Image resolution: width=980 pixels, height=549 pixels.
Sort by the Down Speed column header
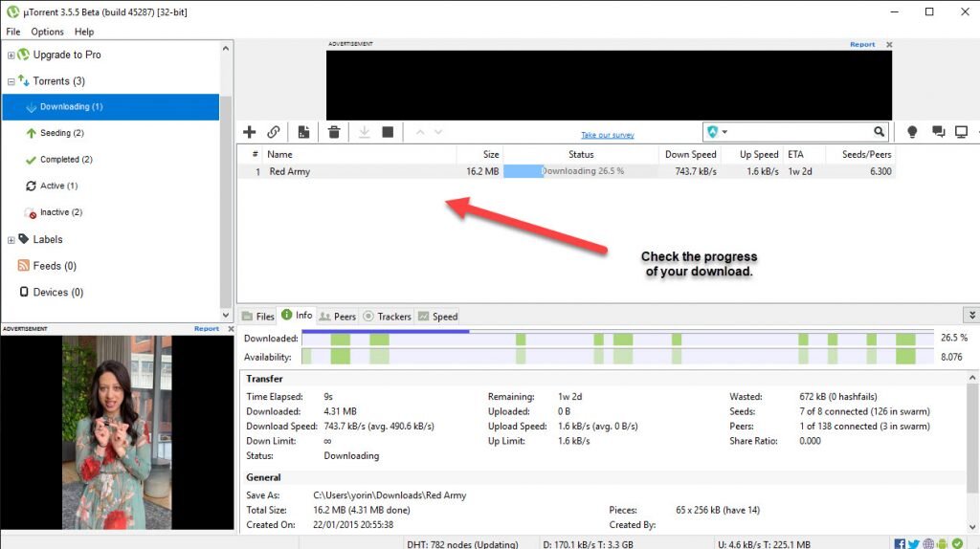point(690,154)
